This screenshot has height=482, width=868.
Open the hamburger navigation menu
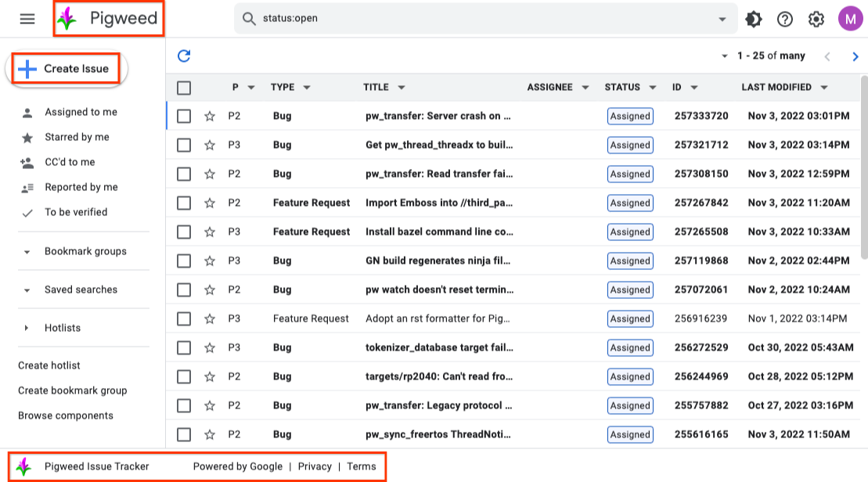pyautogui.click(x=27, y=19)
